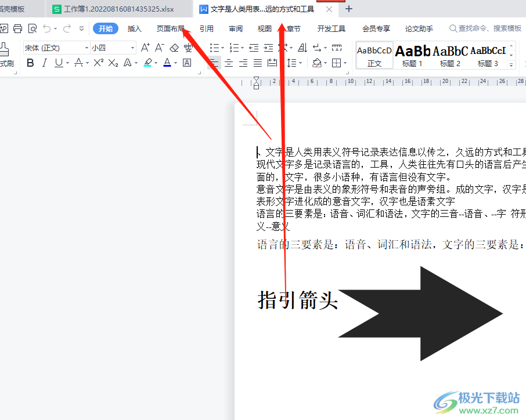This screenshot has width=526, height=420.
Task: Open the phonetic guide (pinyin) tool
Action: point(188,48)
